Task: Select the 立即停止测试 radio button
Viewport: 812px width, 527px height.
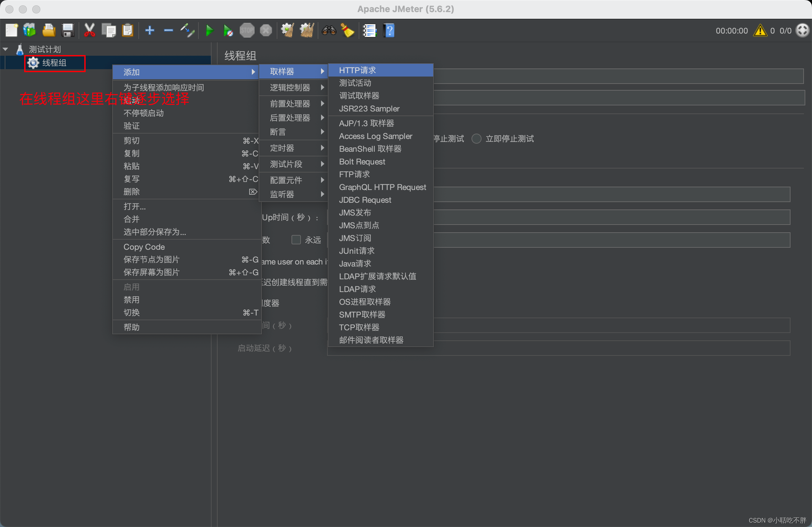Action: (x=476, y=139)
